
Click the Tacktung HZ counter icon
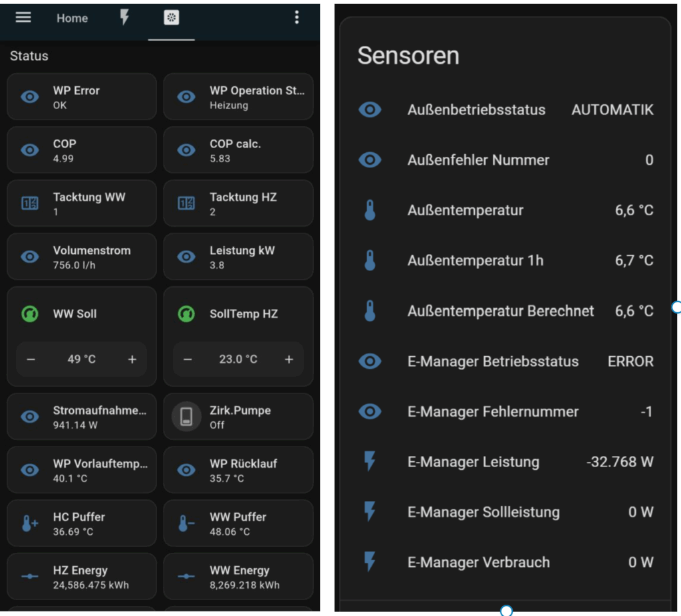[x=186, y=203]
